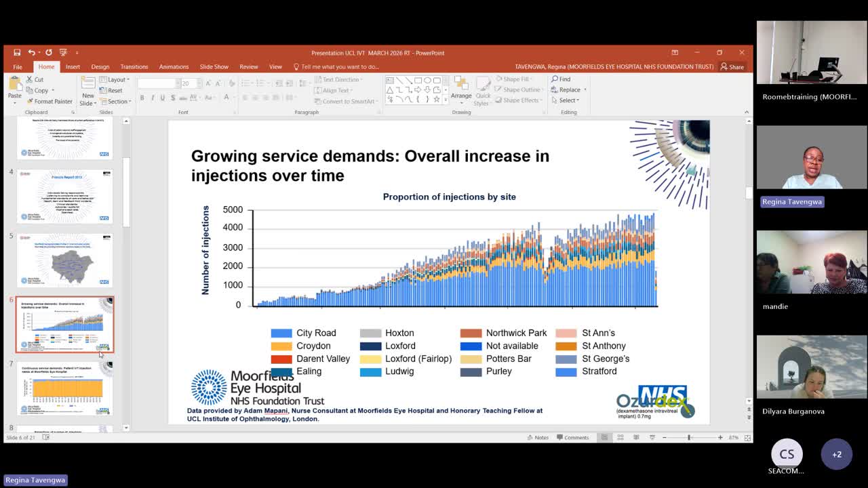
Task: Toggle the Comments pane
Action: pos(572,438)
